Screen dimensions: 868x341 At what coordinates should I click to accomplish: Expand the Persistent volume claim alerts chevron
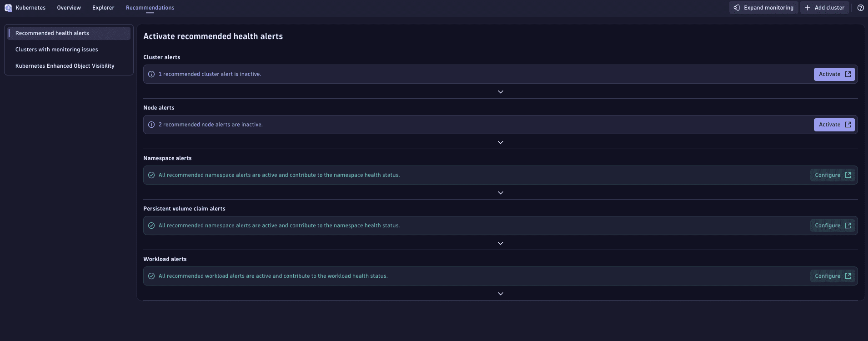click(x=500, y=243)
